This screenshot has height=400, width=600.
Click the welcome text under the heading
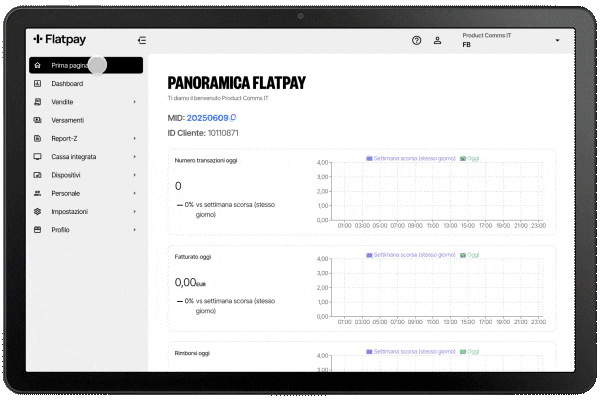[218, 98]
